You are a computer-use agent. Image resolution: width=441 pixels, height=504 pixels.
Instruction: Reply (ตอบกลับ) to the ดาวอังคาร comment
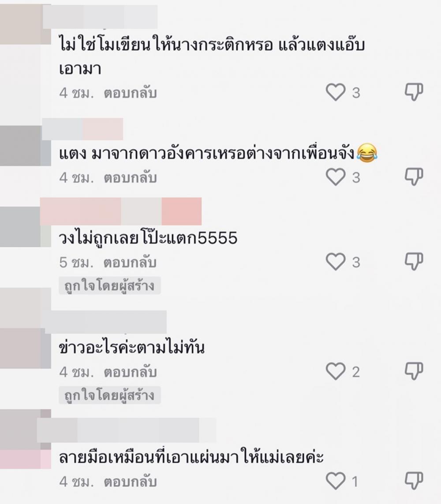[130, 178]
